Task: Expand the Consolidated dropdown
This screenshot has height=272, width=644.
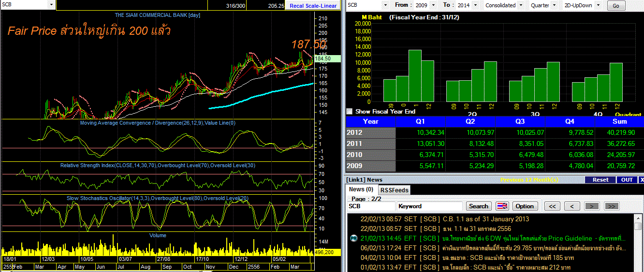Action: (x=521, y=5)
